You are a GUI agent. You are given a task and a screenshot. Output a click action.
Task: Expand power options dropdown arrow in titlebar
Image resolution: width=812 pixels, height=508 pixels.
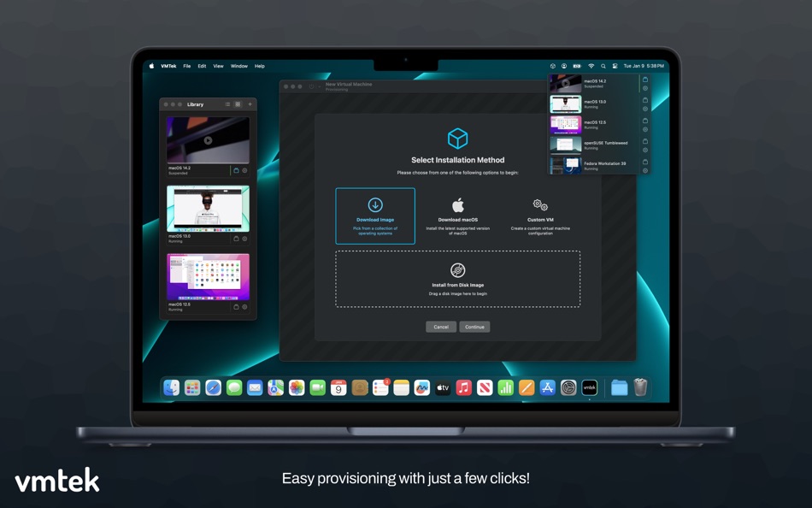(319, 86)
